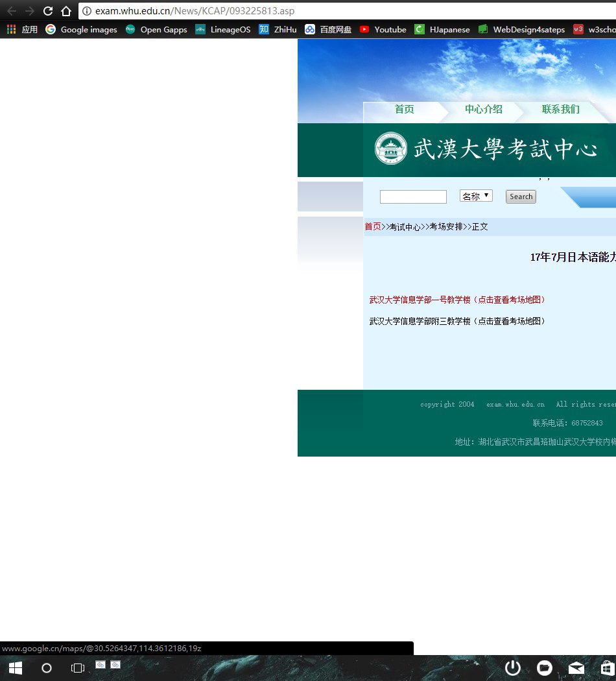This screenshot has height=681, width=616.
Task: Click the Windows Start button
Action: 15,667
